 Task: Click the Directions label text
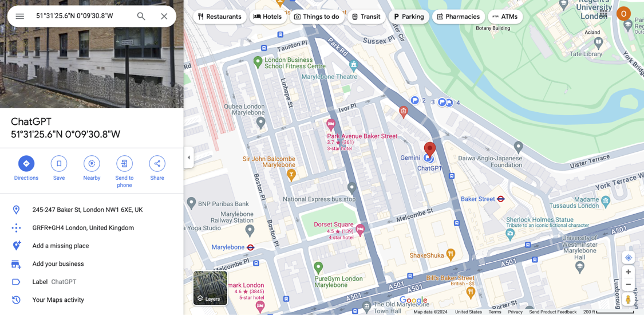coord(26,178)
